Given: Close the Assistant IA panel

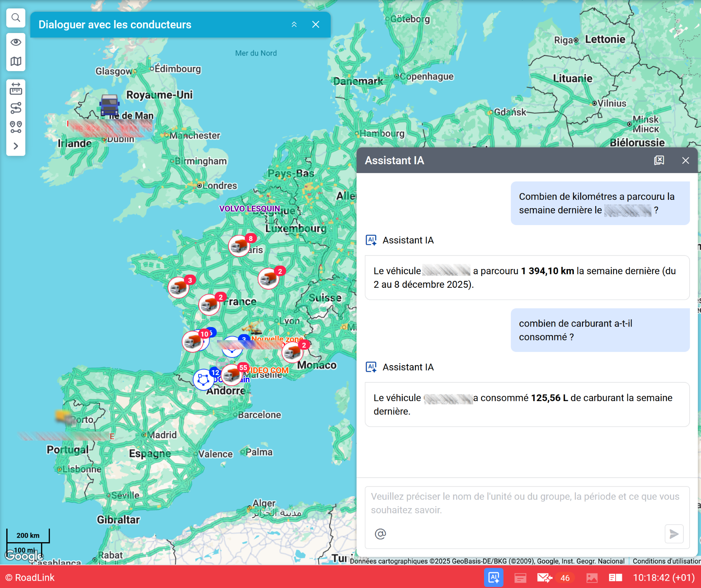Looking at the screenshot, I should point(685,160).
